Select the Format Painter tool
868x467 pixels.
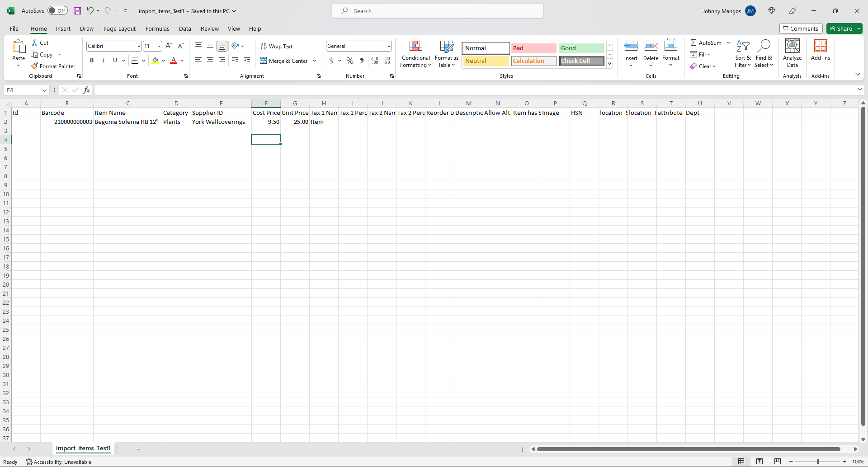pos(53,66)
